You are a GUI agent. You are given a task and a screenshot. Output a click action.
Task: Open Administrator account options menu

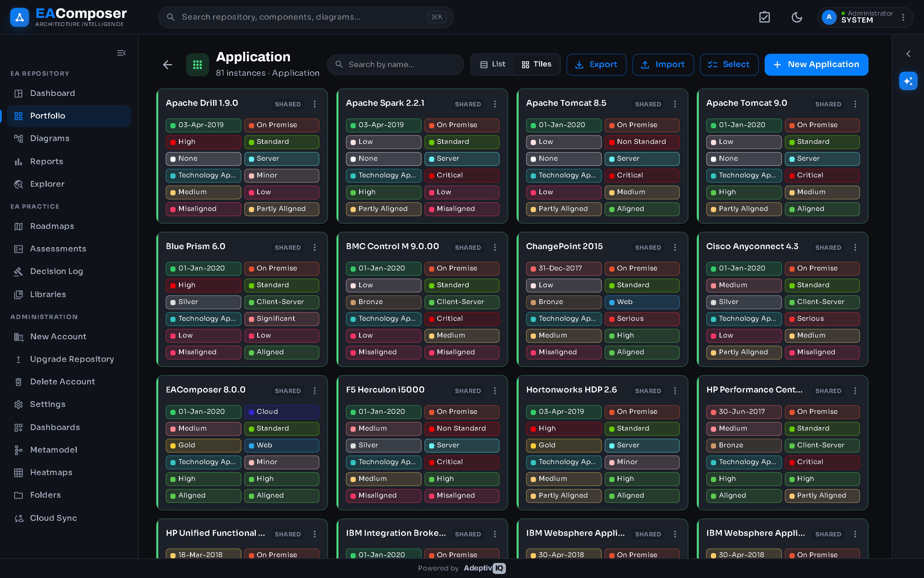pos(903,17)
